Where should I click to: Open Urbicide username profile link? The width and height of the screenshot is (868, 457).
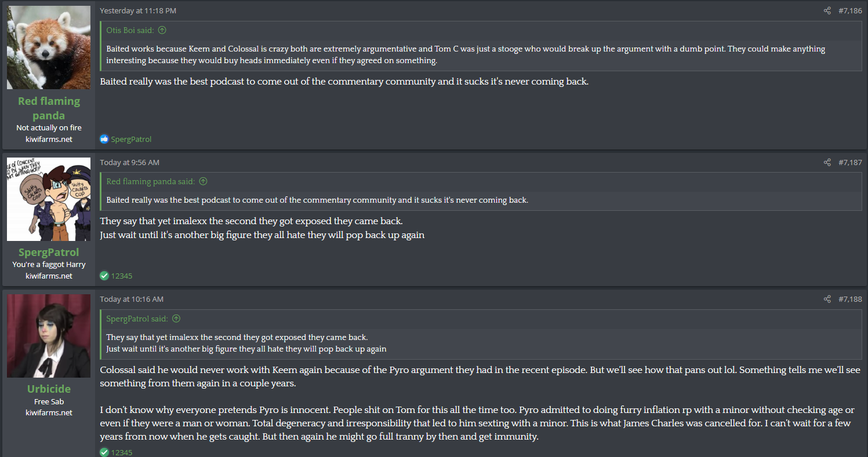[49, 389]
